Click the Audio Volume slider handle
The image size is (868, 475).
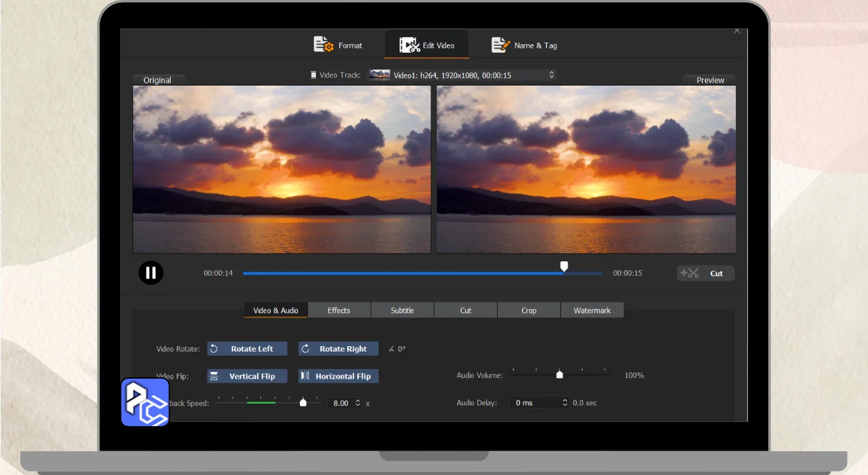click(x=559, y=375)
